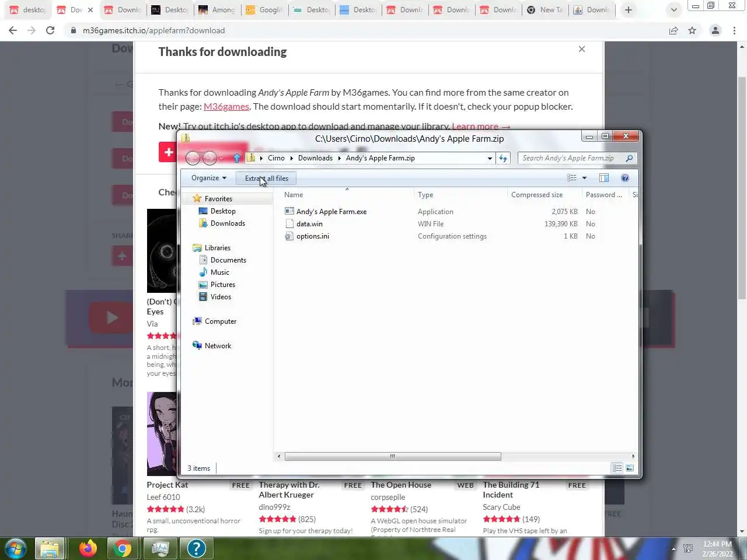
Task: Open the help question-mark taskbar icon
Action: (196, 548)
